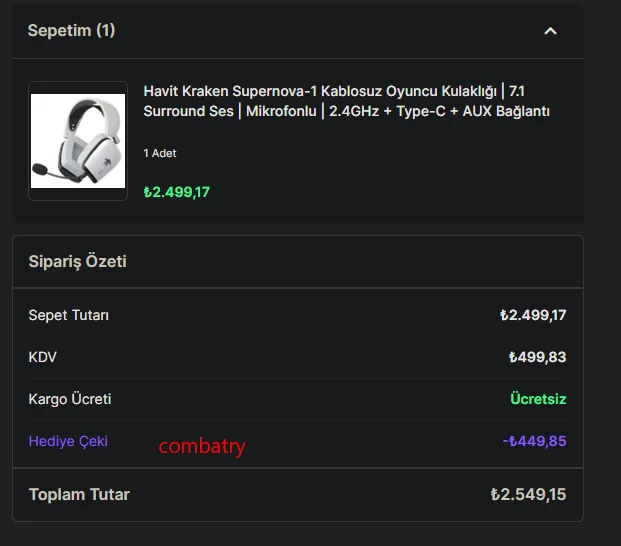Collapse the Sepetim cart section chevron
The width and height of the screenshot is (621, 546).
550,31
